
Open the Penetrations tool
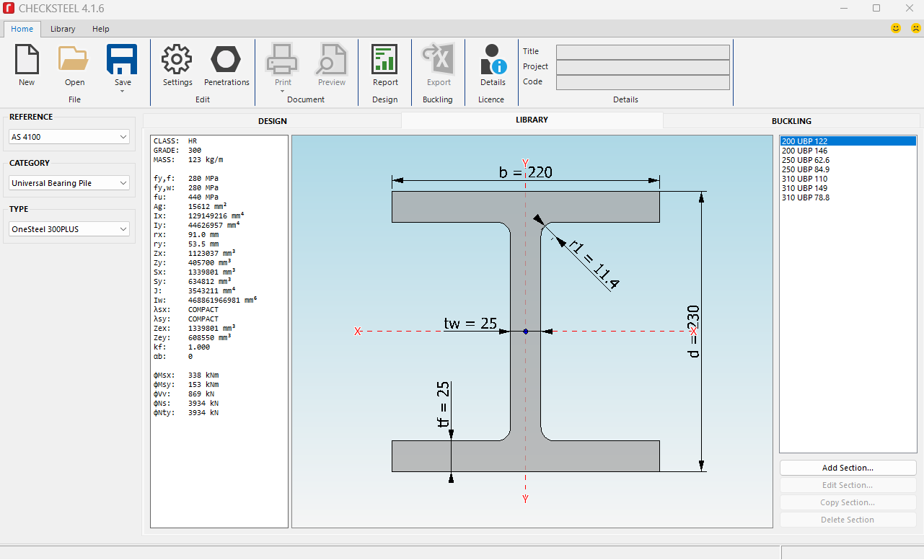226,60
